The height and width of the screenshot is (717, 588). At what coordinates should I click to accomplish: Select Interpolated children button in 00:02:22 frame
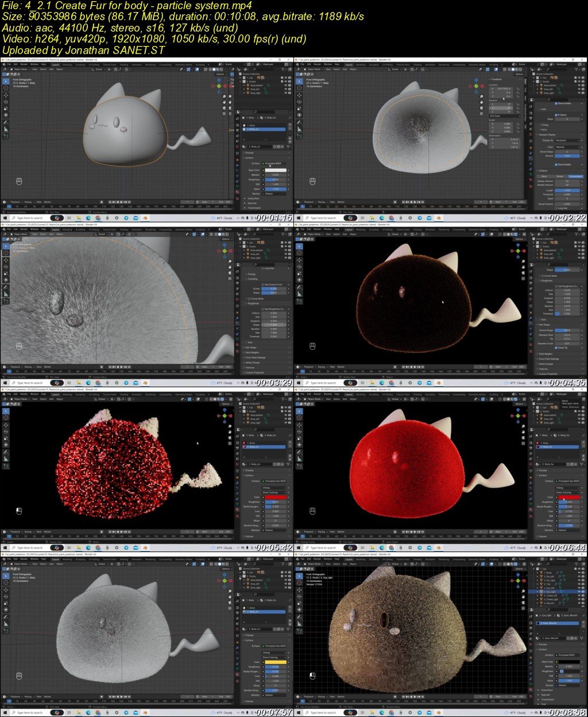575,176
